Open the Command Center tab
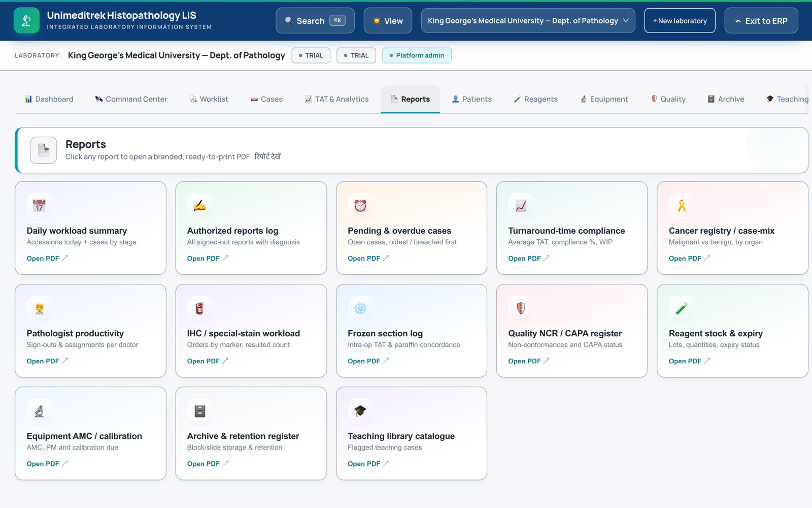Image resolution: width=812 pixels, height=508 pixels. coord(131,99)
